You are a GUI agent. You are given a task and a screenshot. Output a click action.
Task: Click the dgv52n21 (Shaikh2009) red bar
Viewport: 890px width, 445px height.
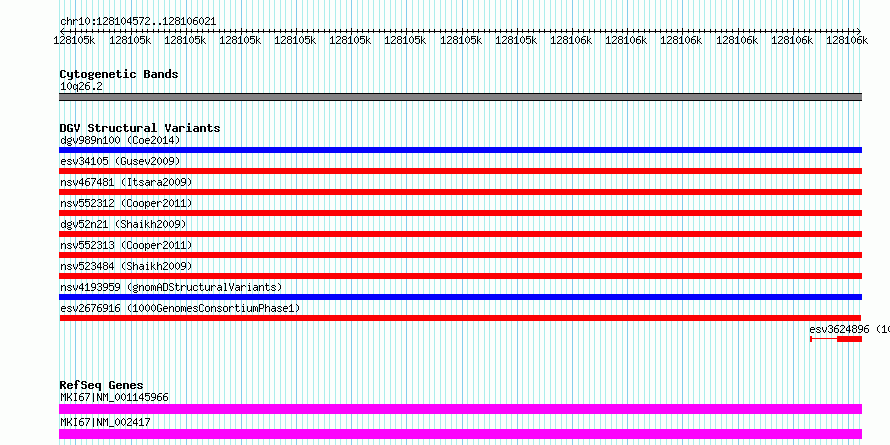[x=460, y=234]
